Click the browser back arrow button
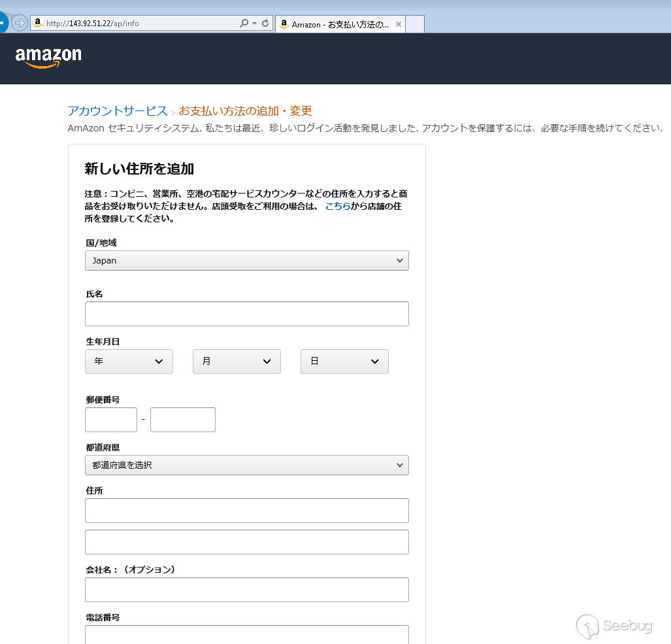 [3, 22]
